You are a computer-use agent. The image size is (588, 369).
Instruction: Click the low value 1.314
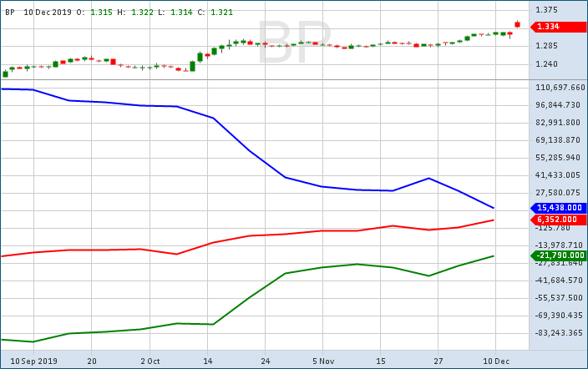point(181,12)
